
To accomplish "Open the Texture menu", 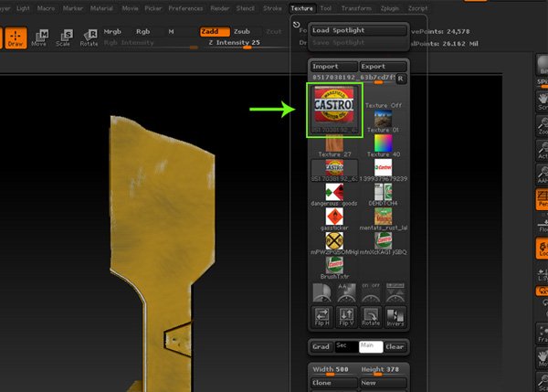I will tap(302, 8).
